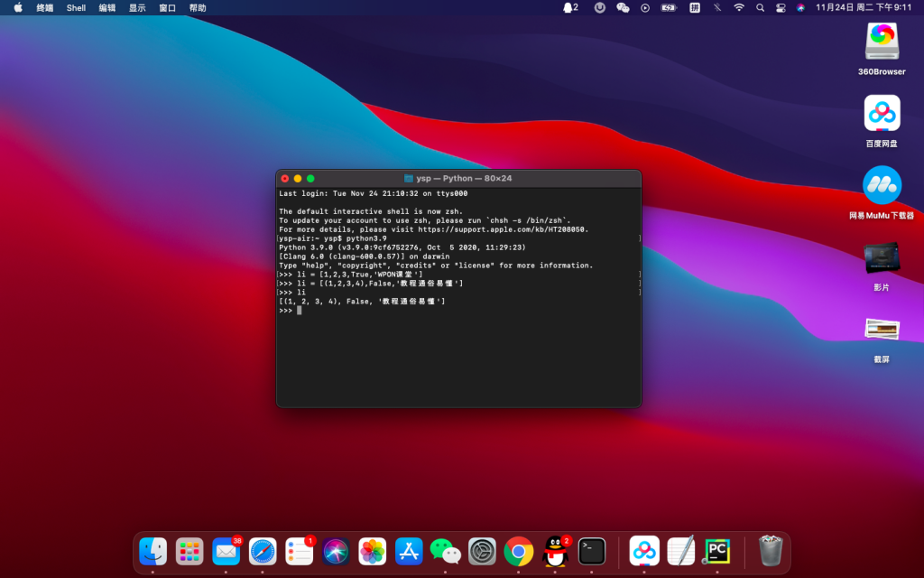Close the Terminal window with red button
The image size is (924, 578).
[x=284, y=178]
